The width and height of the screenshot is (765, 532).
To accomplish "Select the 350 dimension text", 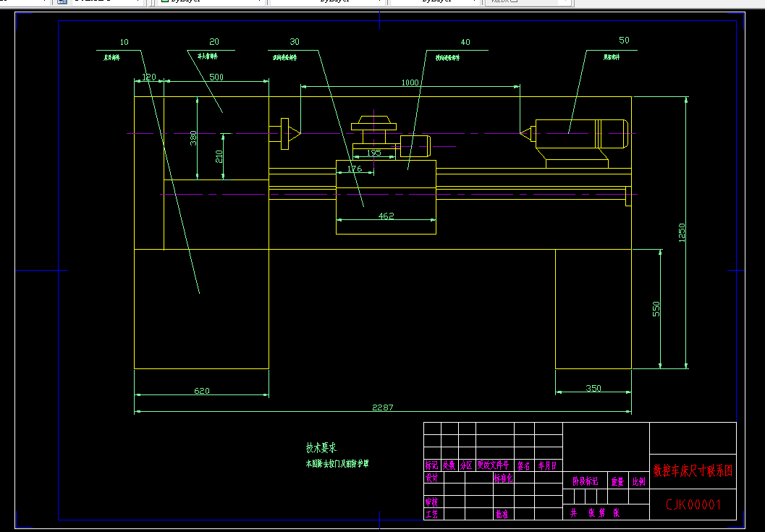I will [593, 389].
